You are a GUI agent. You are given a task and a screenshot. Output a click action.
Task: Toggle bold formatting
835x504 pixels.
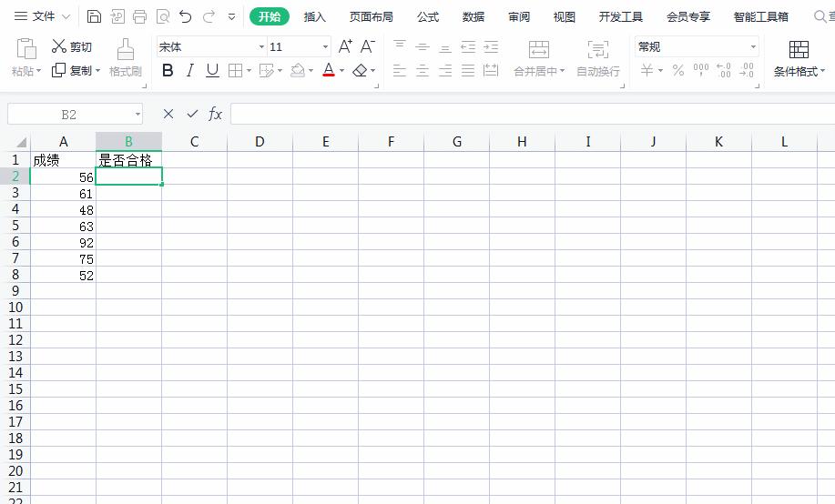coord(168,70)
